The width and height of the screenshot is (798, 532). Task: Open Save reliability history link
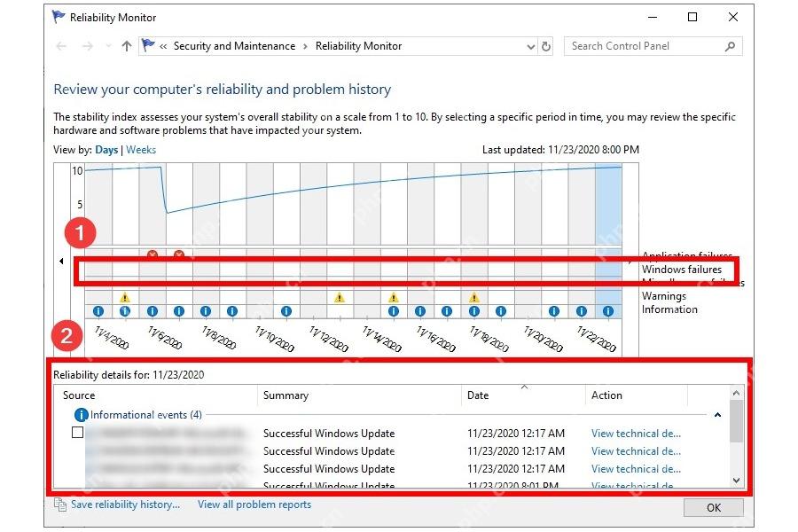[126, 505]
